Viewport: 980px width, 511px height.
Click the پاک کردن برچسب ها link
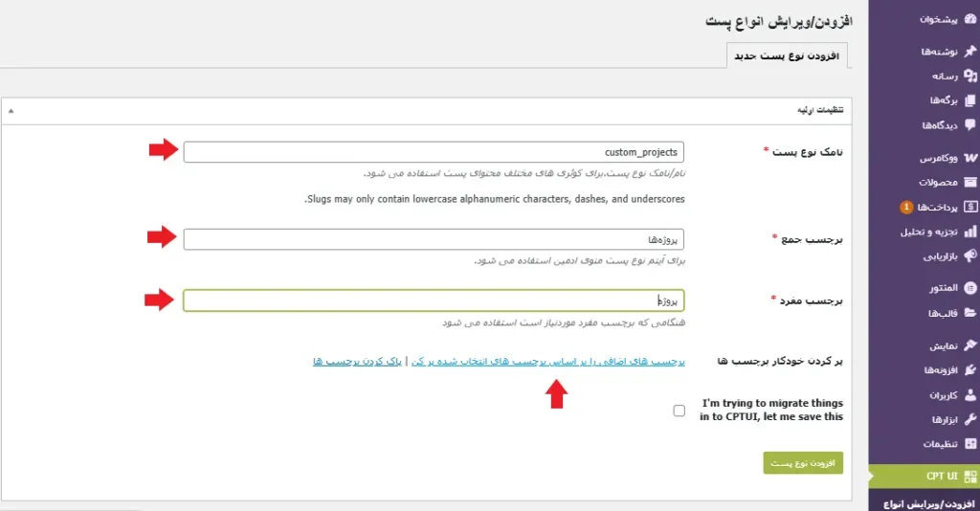[357, 361]
